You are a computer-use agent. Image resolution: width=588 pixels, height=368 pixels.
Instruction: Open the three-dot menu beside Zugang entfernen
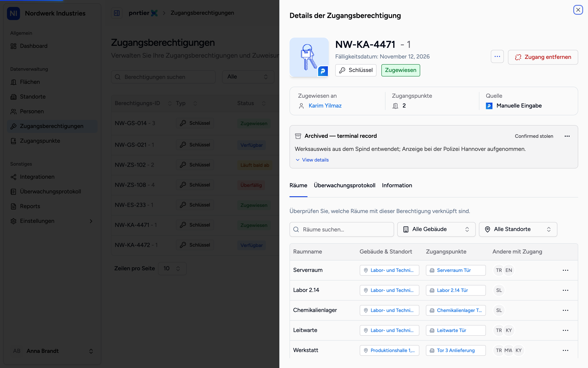pos(497,57)
